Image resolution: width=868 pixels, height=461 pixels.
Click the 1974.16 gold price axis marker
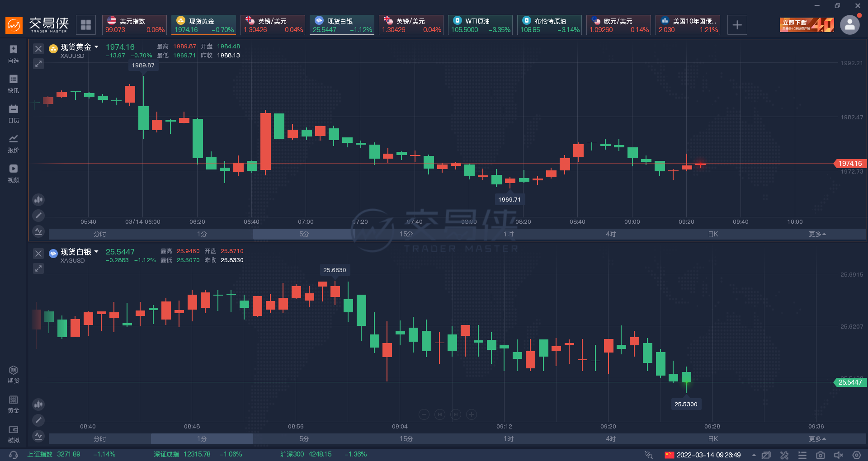coord(849,164)
